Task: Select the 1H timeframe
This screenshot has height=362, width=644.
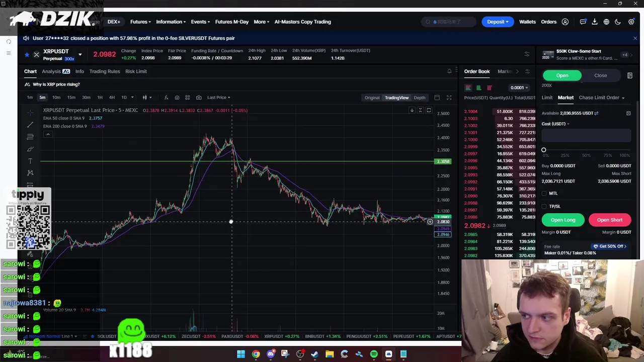Action: point(100,98)
